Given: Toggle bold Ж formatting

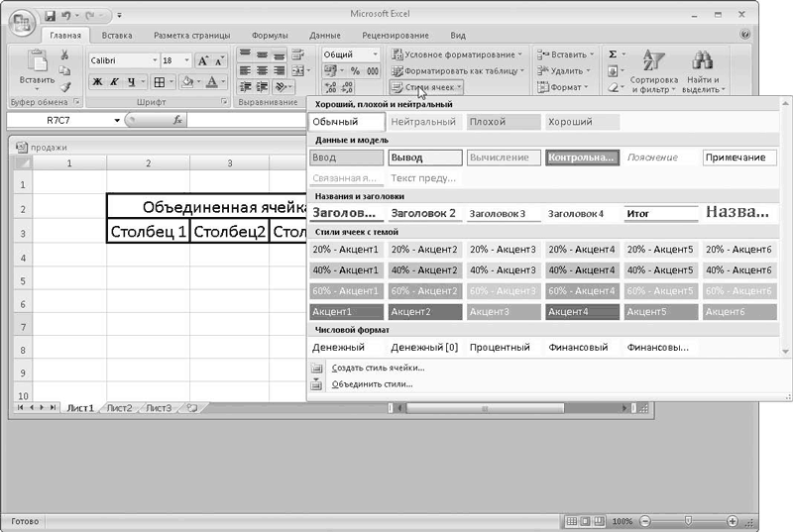Looking at the screenshot, I should (97, 81).
